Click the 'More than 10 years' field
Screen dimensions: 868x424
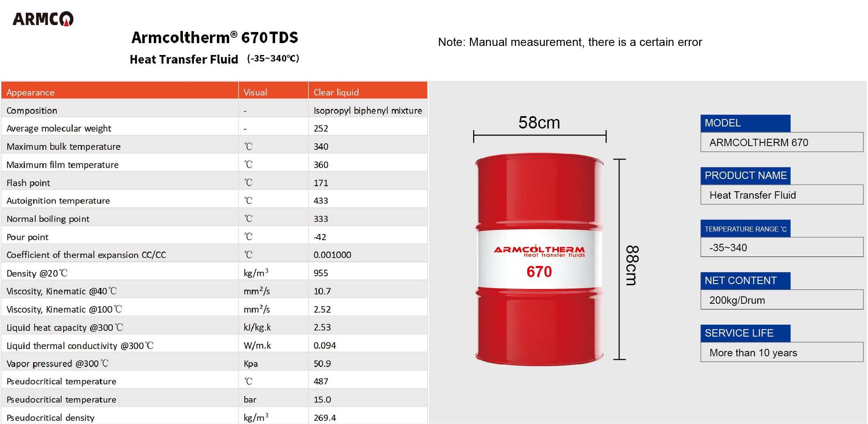pos(782,353)
